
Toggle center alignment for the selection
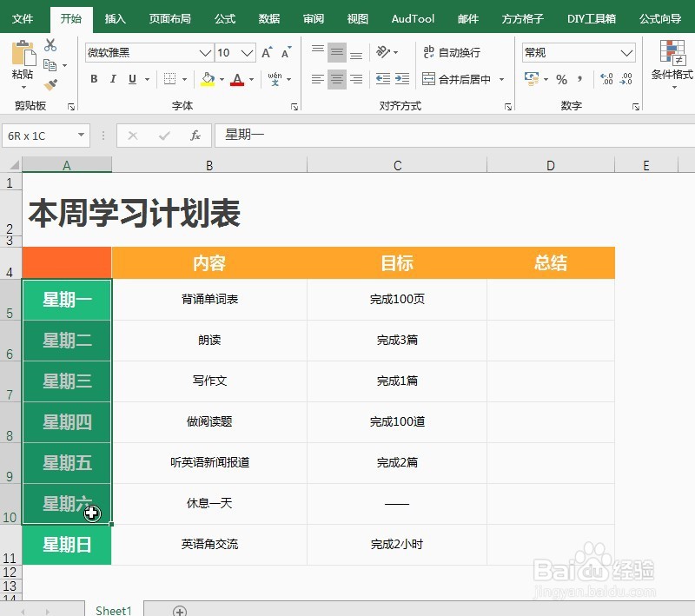tap(335, 78)
